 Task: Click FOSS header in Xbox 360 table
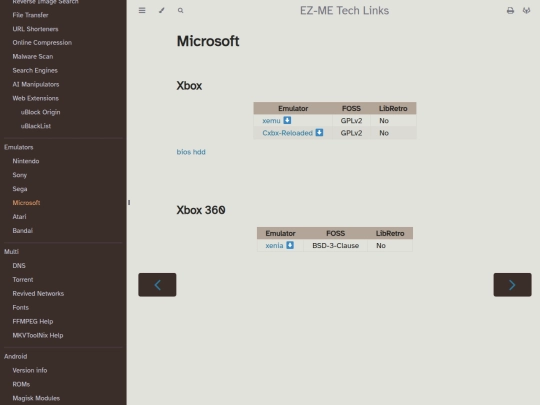click(335, 233)
